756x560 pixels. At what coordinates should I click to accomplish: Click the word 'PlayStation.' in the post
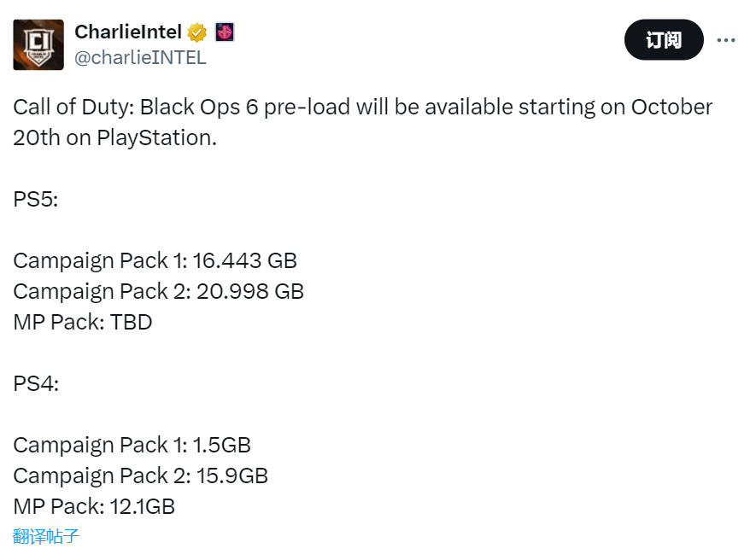tap(156, 138)
